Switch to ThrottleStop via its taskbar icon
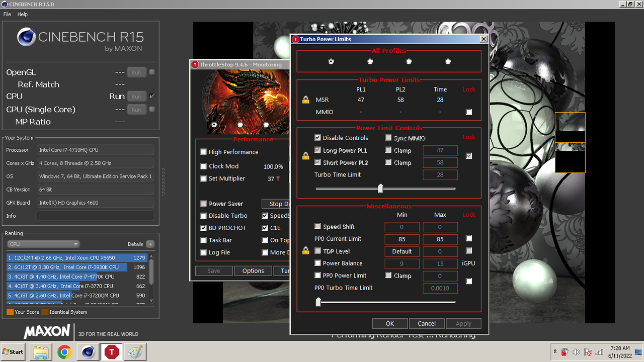 (x=111, y=352)
